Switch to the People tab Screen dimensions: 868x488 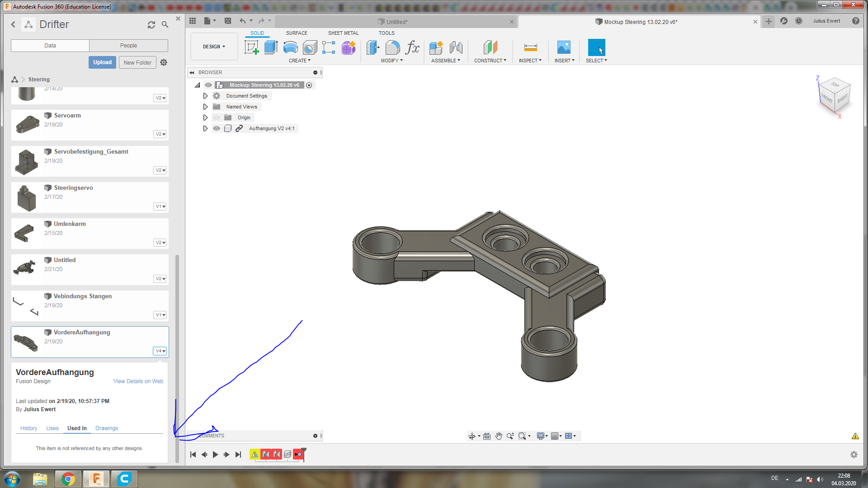click(128, 46)
